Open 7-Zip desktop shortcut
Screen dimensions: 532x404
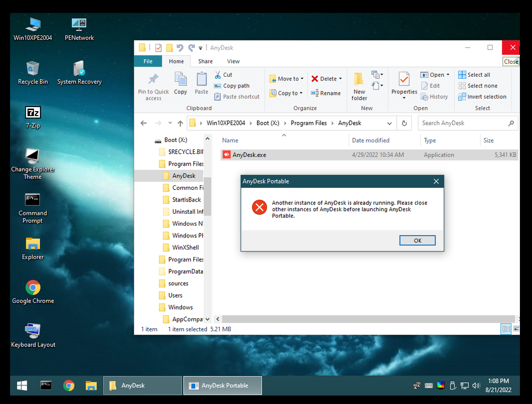pyautogui.click(x=33, y=117)
